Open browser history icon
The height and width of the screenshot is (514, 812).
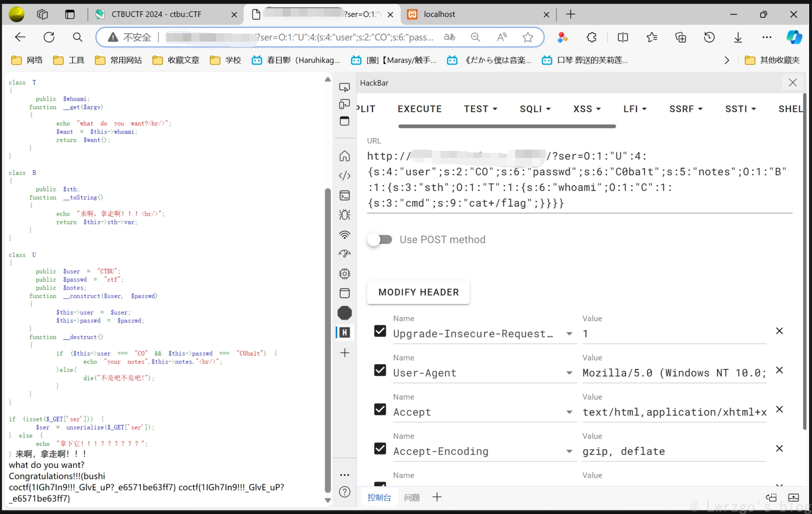point(709,37)
